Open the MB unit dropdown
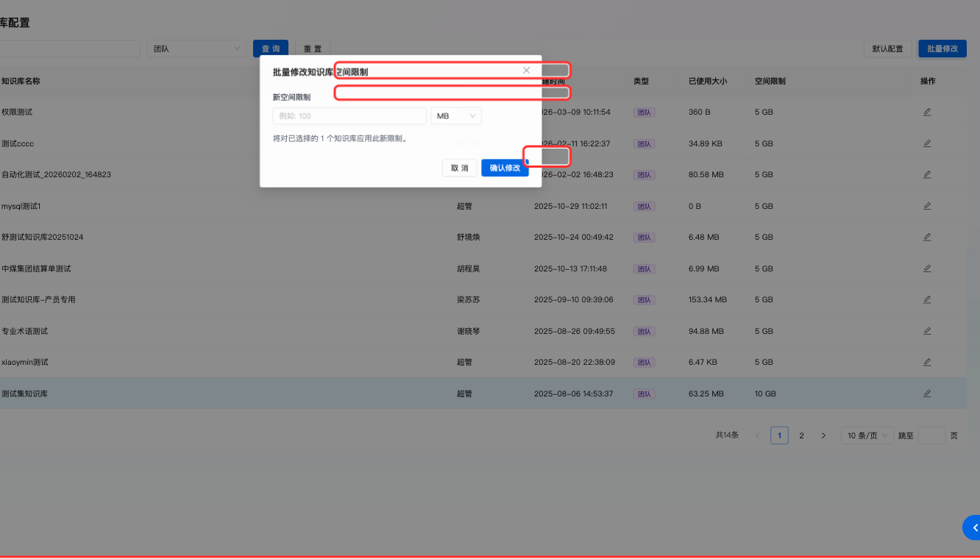This screenshot has width=980, height=559. (x=456, y=116)
